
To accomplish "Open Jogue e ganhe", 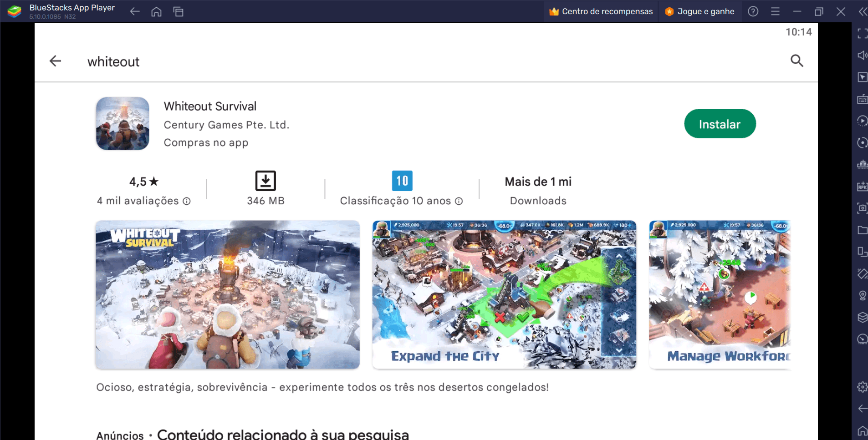I will 700,11.
